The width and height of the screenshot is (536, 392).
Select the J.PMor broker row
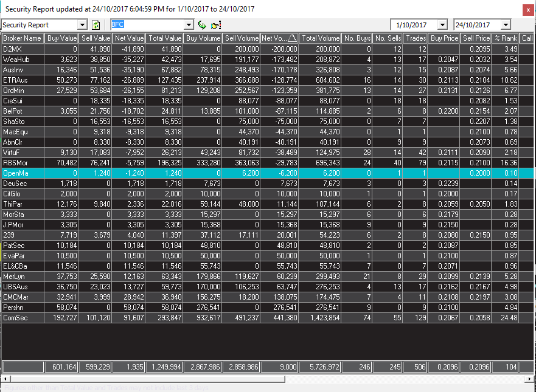[x=267, y=225]
